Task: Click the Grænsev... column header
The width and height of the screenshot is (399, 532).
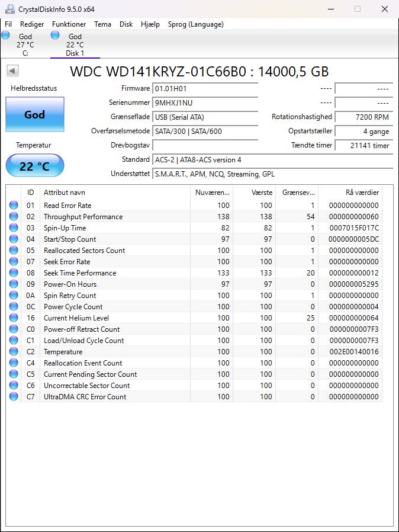Action: point(297,193)
